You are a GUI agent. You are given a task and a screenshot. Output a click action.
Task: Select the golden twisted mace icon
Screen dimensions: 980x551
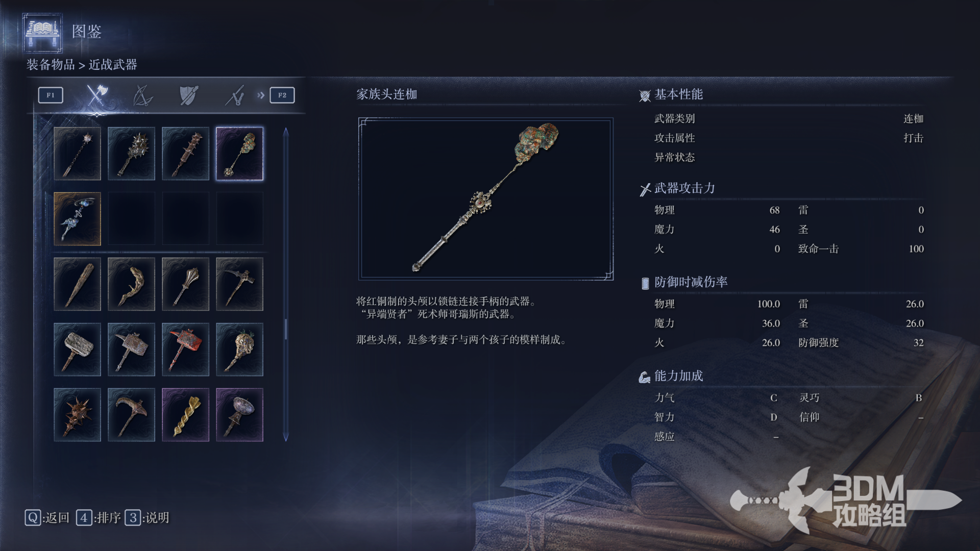[185, 415]
